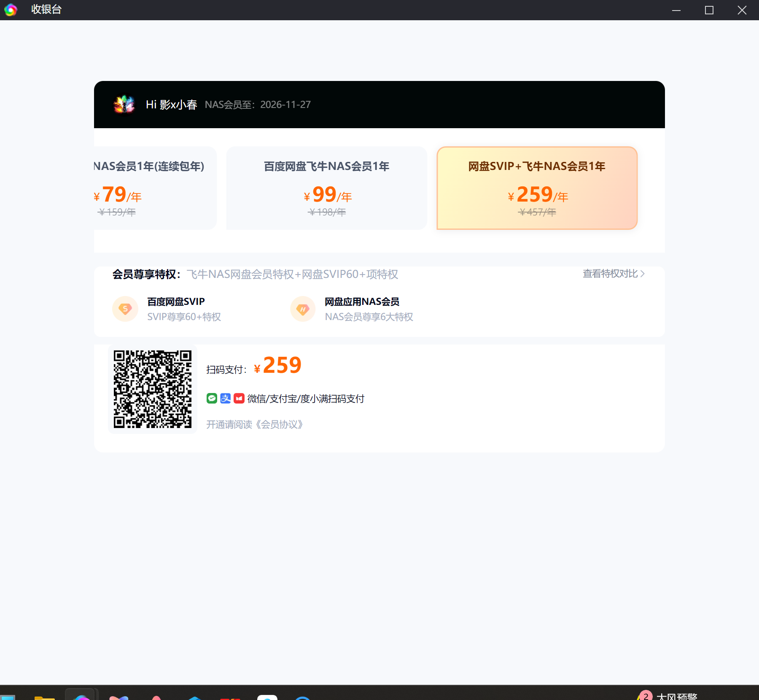Click the 网盘应用NAS会员 badge icon

point(303,309)
